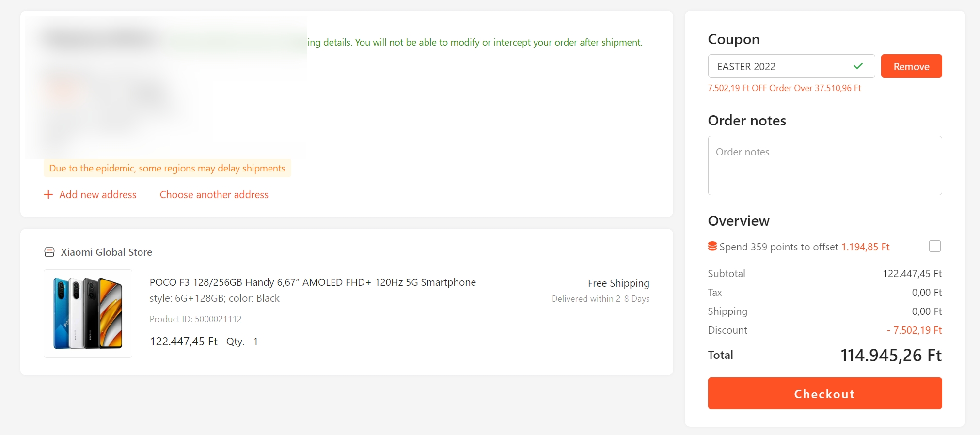The height and width of the screenshot is (435, 980).
Task: Choose another address link
Action: (214, 194)
